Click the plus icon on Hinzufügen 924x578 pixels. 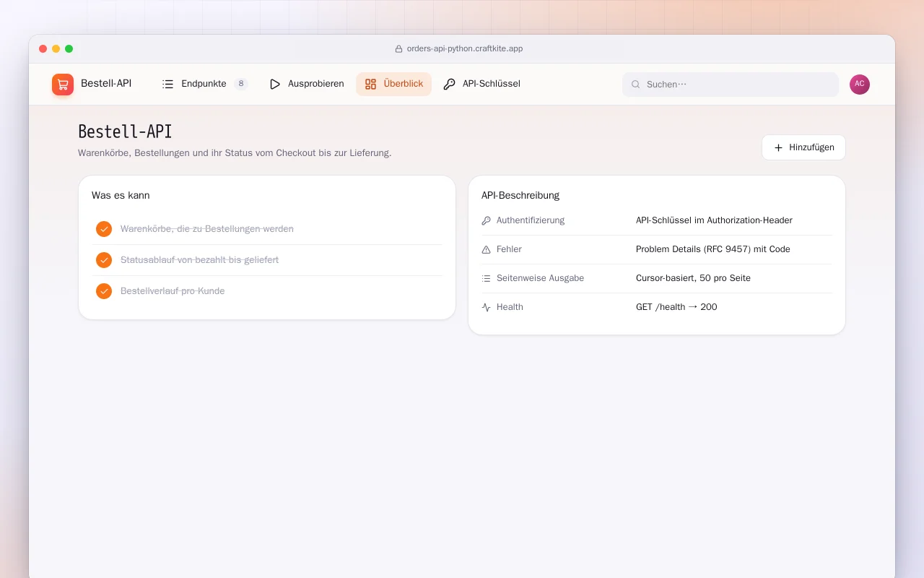[x=778, y=147]
